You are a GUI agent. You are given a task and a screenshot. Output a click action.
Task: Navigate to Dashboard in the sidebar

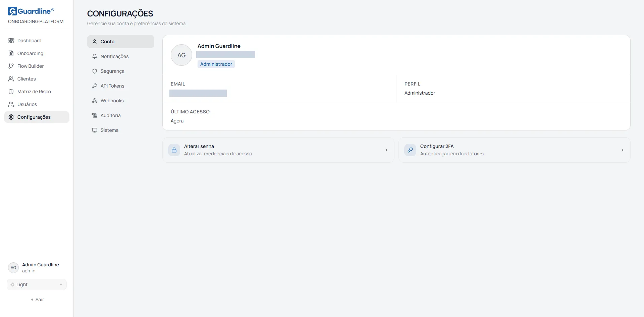coord(37,41)
